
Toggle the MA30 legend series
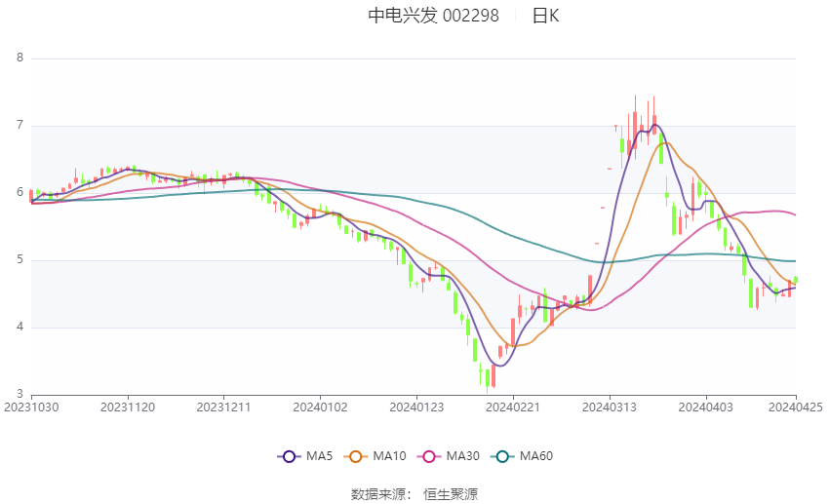tap(449, 456)
